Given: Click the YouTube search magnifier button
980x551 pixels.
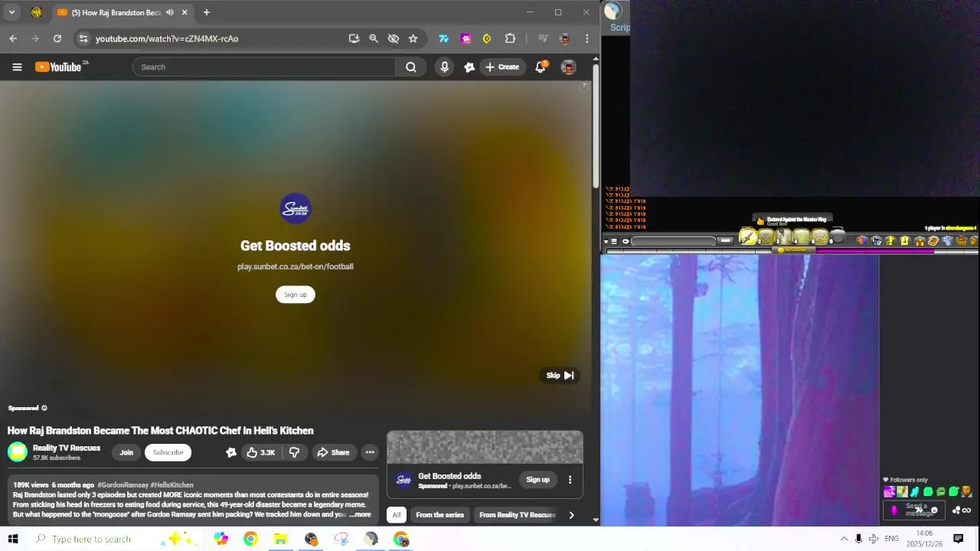Looking at the screenshot, I should tap(411, 67).
